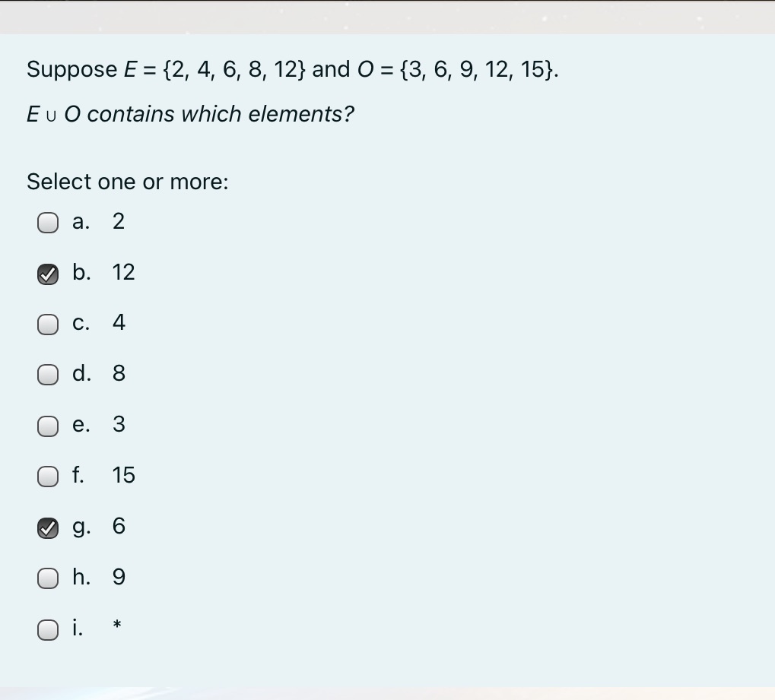
Task: Check option c for element 4
Action: [48, 324]
